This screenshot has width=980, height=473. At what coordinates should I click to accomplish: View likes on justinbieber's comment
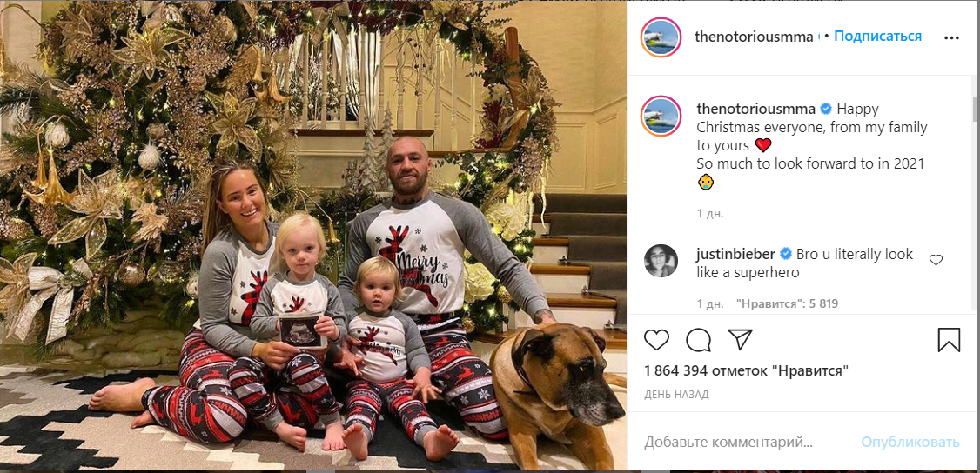[x=787, y=303]
